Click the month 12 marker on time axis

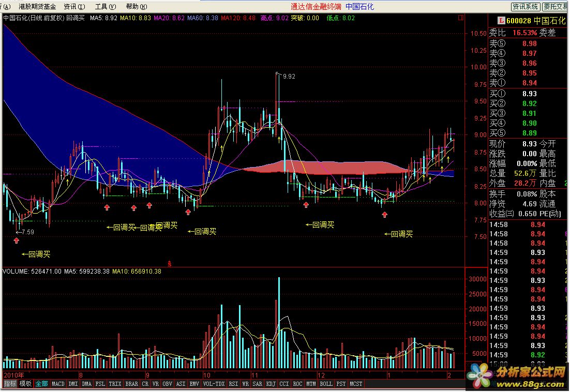(321, 375)
